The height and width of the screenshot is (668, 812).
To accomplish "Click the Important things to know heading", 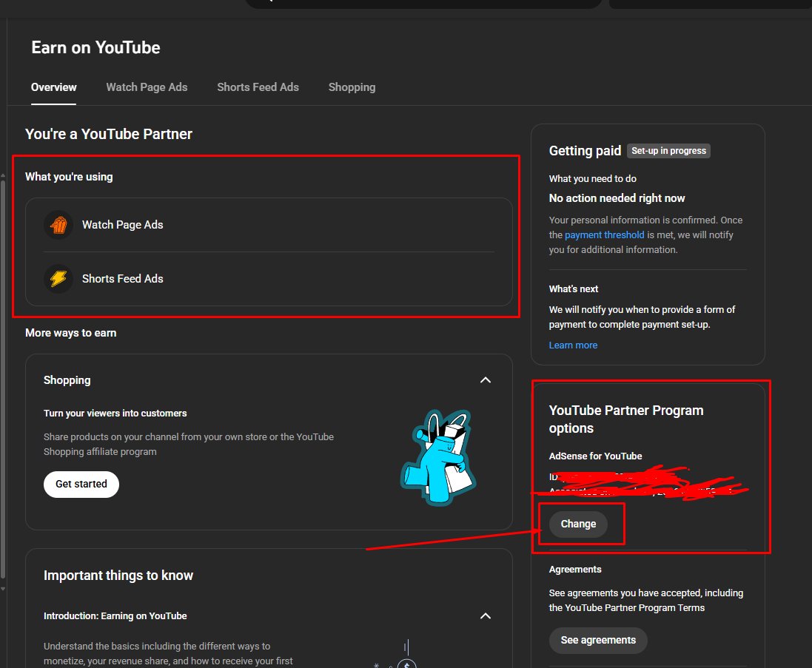I will coord(118,576).
